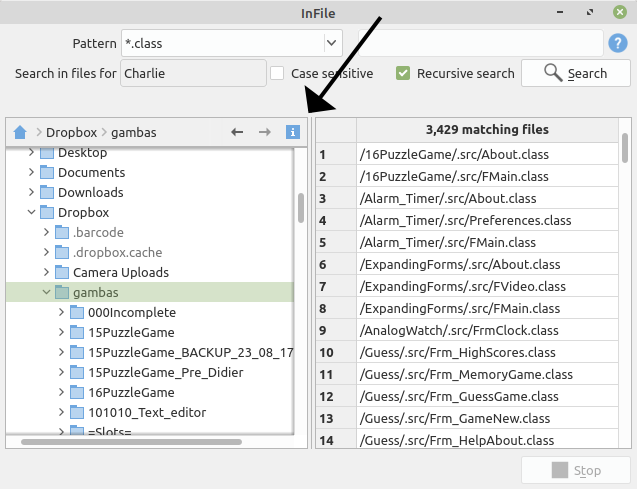This screenshot has height=489, width=637.
Task: Select the 16PuzzleGame folder in the tree
Action: pos(132,392)
